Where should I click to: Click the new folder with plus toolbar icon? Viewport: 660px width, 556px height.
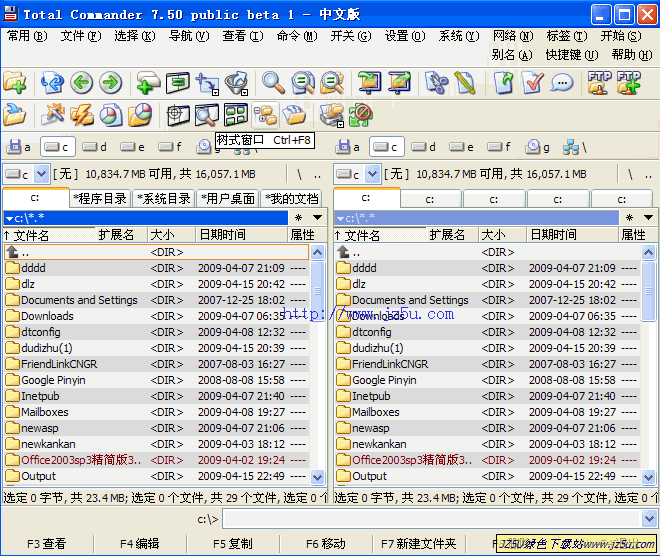pyautogui.click(x=15, y=82)
